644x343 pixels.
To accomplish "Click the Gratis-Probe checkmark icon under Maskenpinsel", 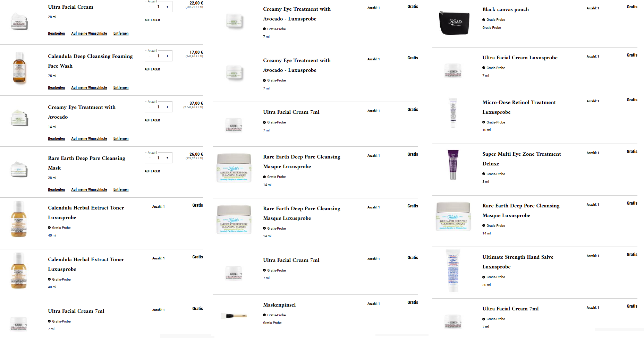I will (x=264, y=315).
